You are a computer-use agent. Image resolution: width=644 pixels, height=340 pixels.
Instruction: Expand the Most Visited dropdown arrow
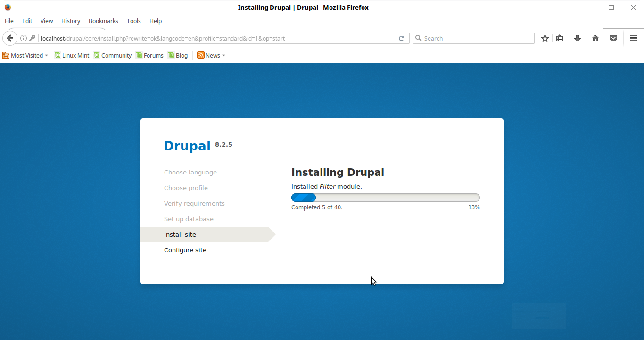(x=46, y=56)
